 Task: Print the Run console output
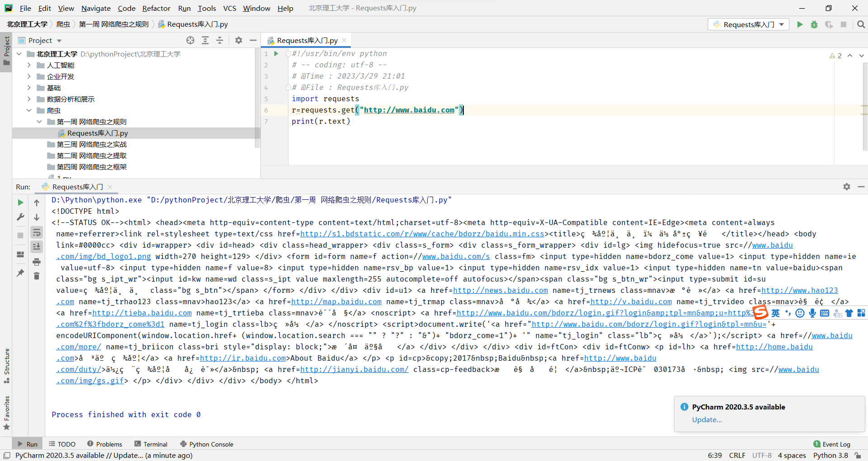pyautogui.click(x=37, y=262)
